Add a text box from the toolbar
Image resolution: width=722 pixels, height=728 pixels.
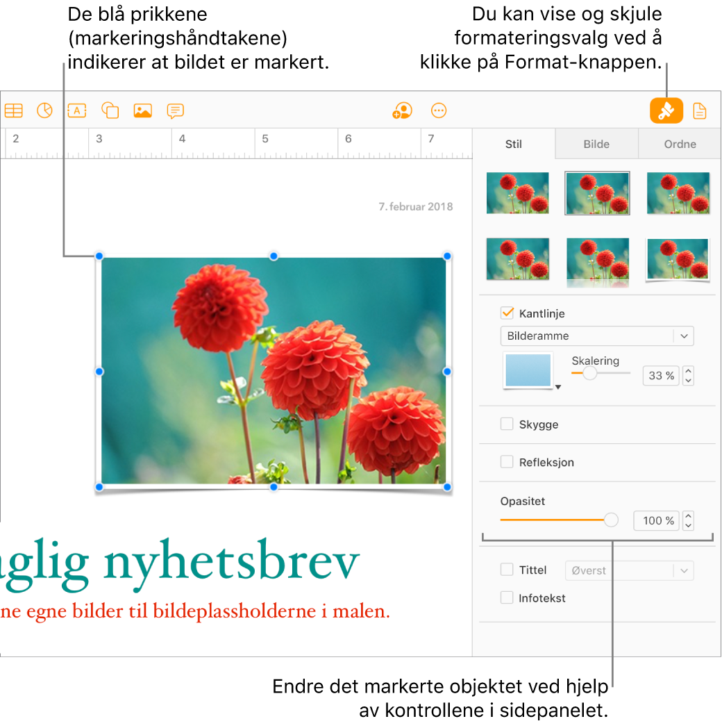(x=77, y=110)
